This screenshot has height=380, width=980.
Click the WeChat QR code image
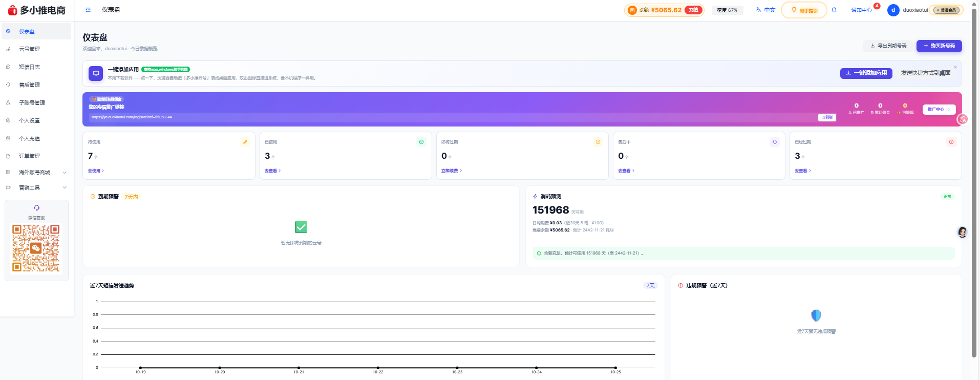[36, 248]
